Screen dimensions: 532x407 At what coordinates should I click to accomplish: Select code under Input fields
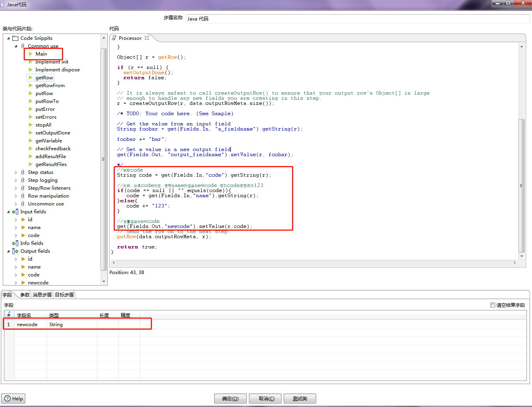click(x=34, y=235)
